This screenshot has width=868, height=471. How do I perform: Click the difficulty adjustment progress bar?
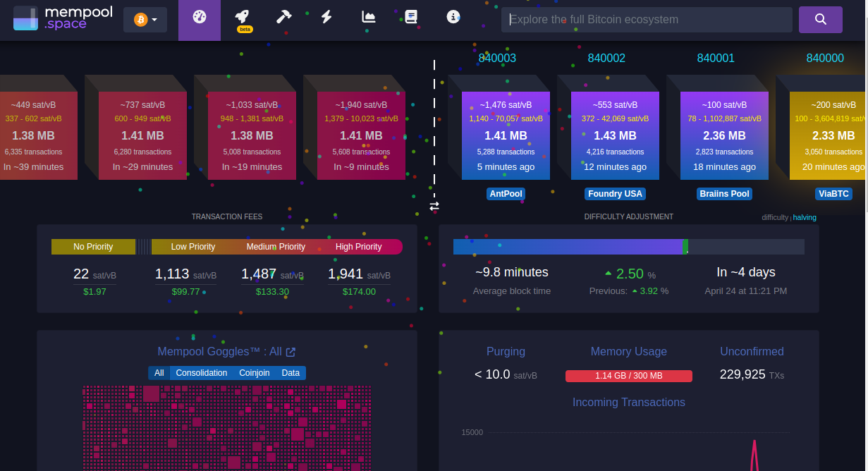628,247
